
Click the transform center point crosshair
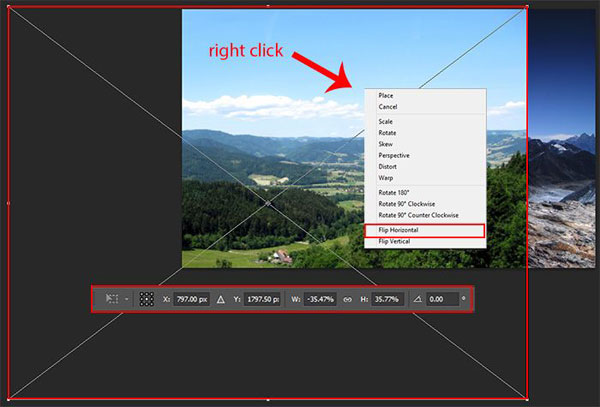268,203
